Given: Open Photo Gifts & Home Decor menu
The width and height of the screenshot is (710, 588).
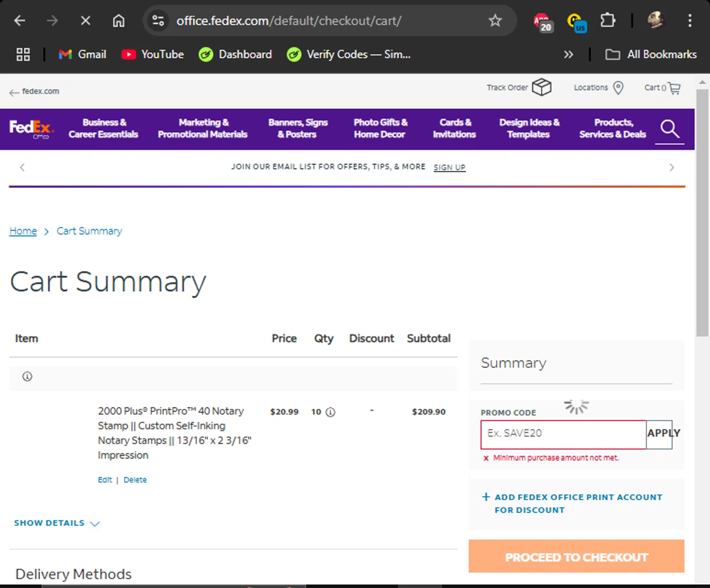Looking at the screenshot, I should point(380,128).
